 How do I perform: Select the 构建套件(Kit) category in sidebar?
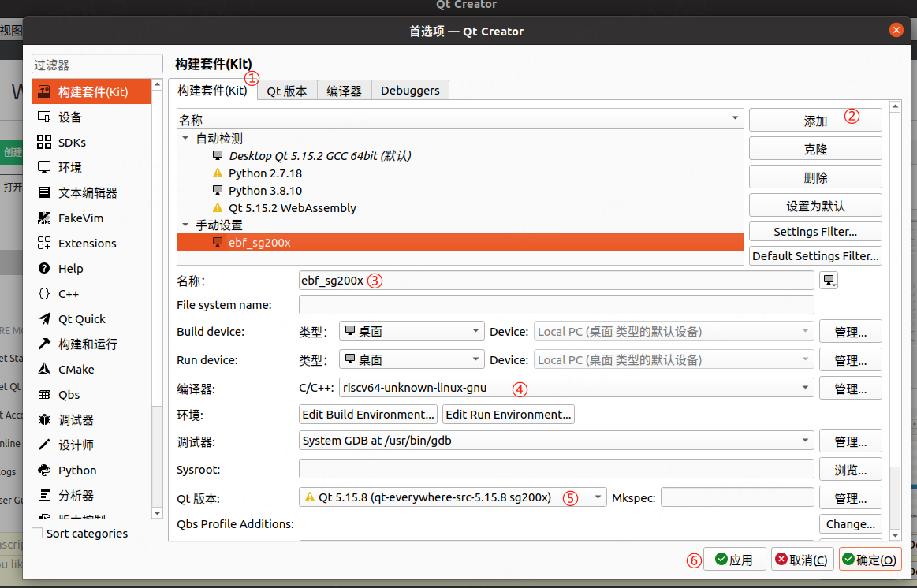point(91,91)
